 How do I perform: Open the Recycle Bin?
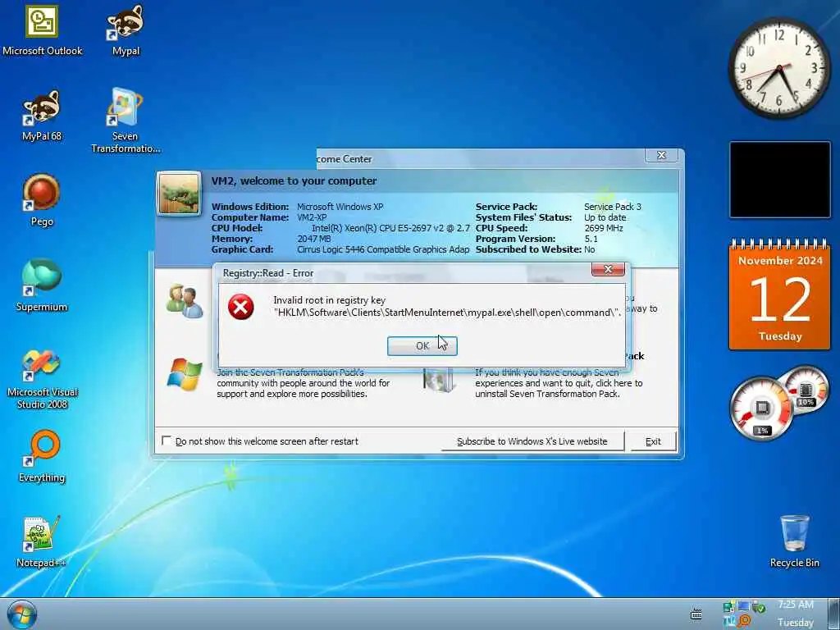pyautogui.click(x=794, y=541)
